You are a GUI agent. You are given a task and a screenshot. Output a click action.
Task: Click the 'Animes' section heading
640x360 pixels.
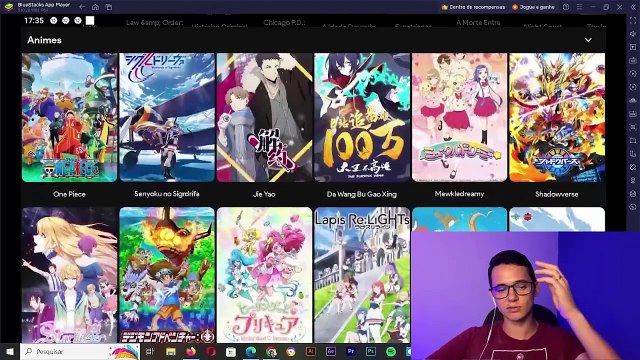click(x=44, y=40)
